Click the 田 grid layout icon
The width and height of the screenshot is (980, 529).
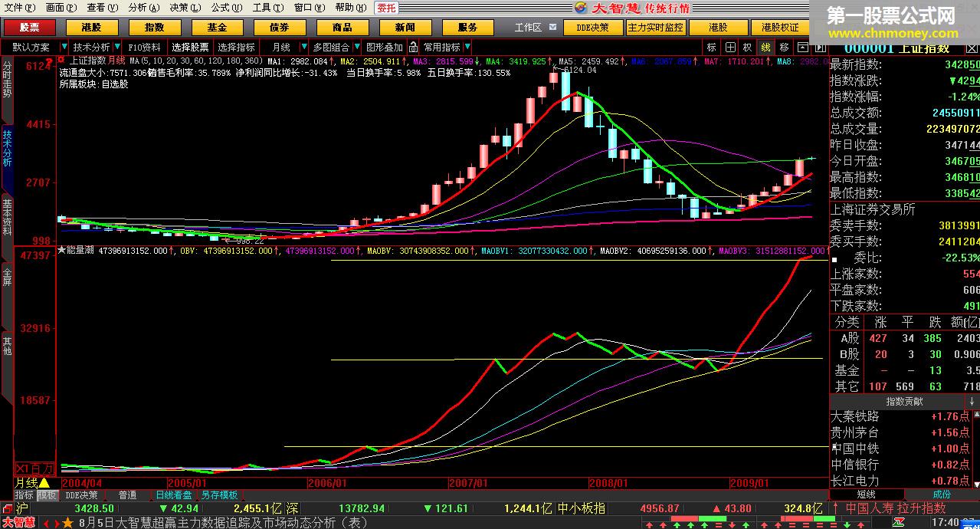pos(730,48)
